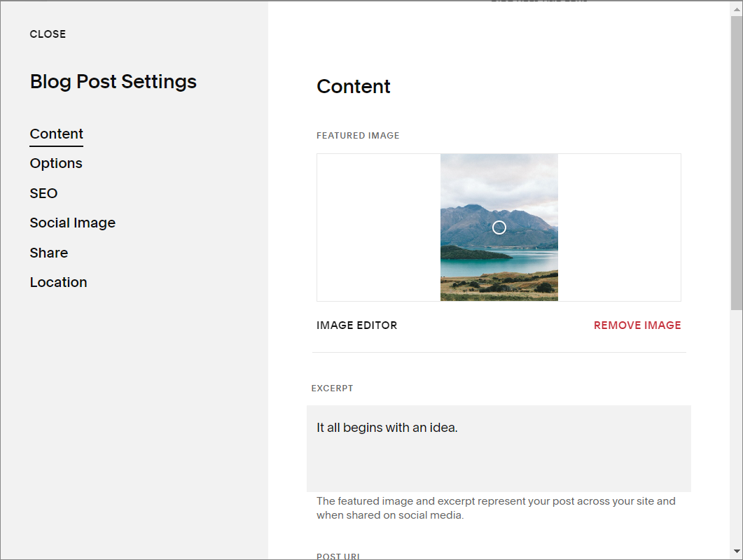Viewport: 743px width, 560px height.
Task: Switch to the Options section
Action: point(56,163)
